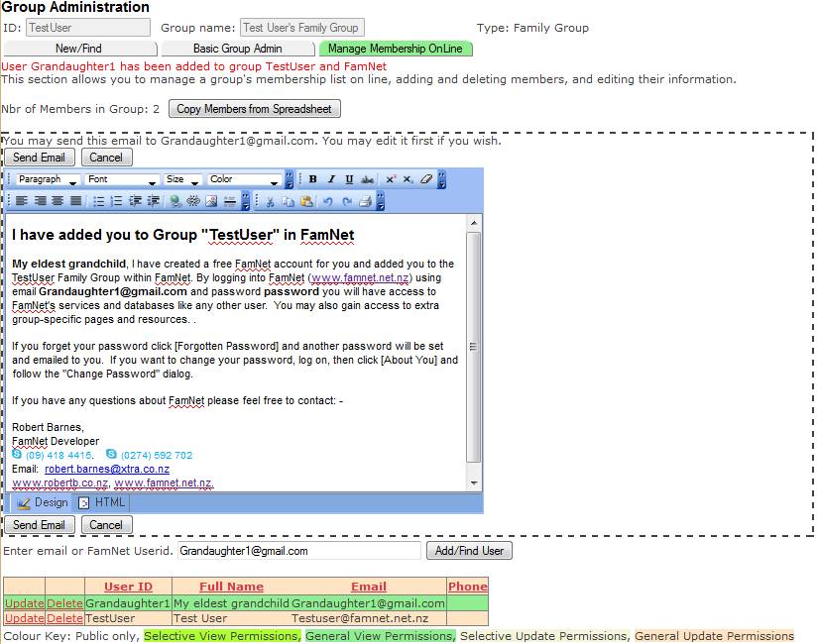Screen dimensions: 817x644
Task: Select the Manage Membership OnLine tab
Action: coord(396,49)
